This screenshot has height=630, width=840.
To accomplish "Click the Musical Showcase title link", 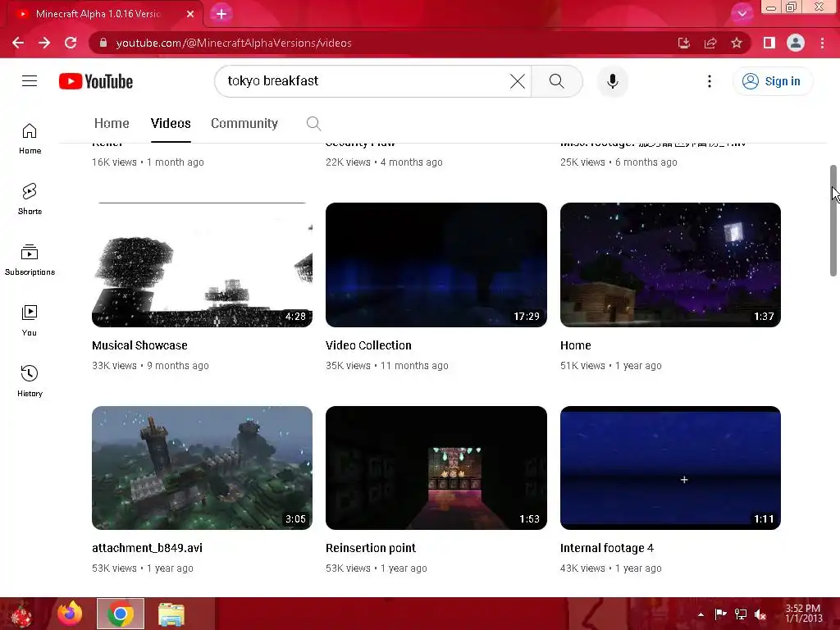I will pyautogui.click(x=139, y=345).
